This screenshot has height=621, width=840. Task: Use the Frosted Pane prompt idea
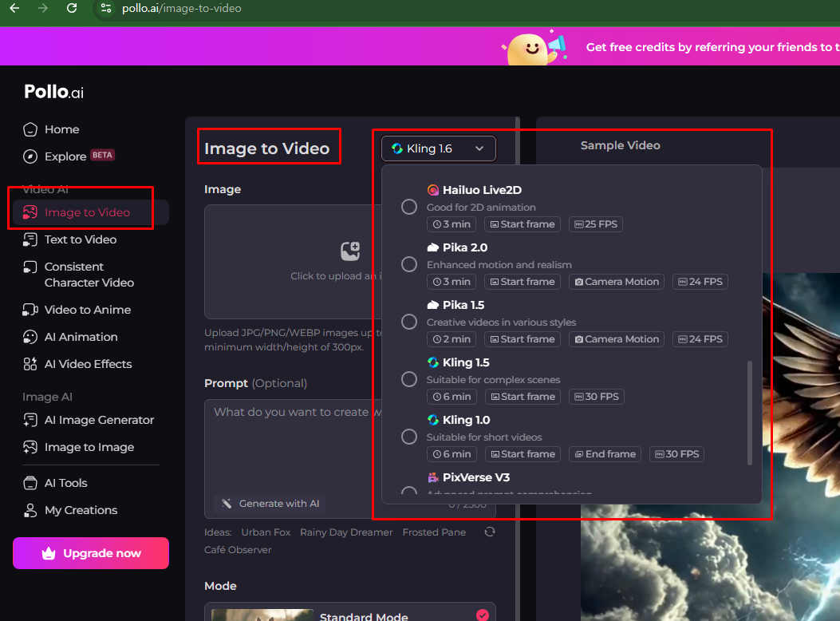tap(434, 532)
